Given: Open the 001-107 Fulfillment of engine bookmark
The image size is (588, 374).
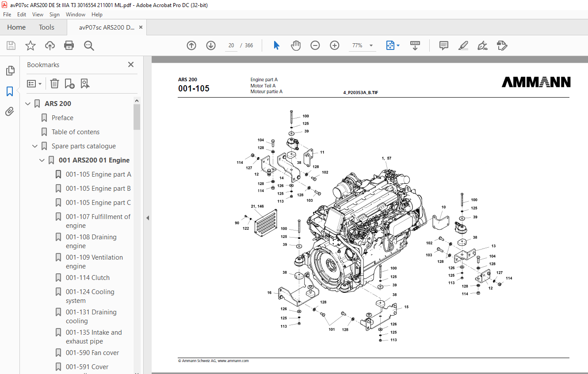Looking at the screenshot, I should pos(98,221).
